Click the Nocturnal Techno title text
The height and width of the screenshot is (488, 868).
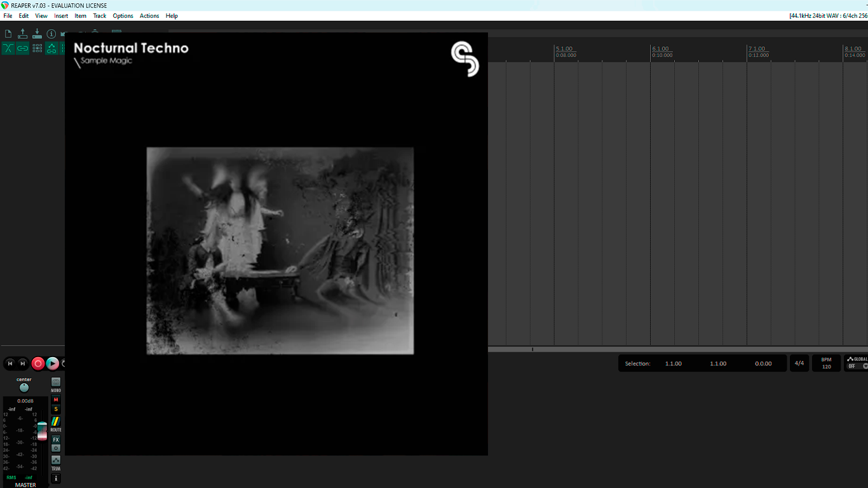click(x=131, y=48)
